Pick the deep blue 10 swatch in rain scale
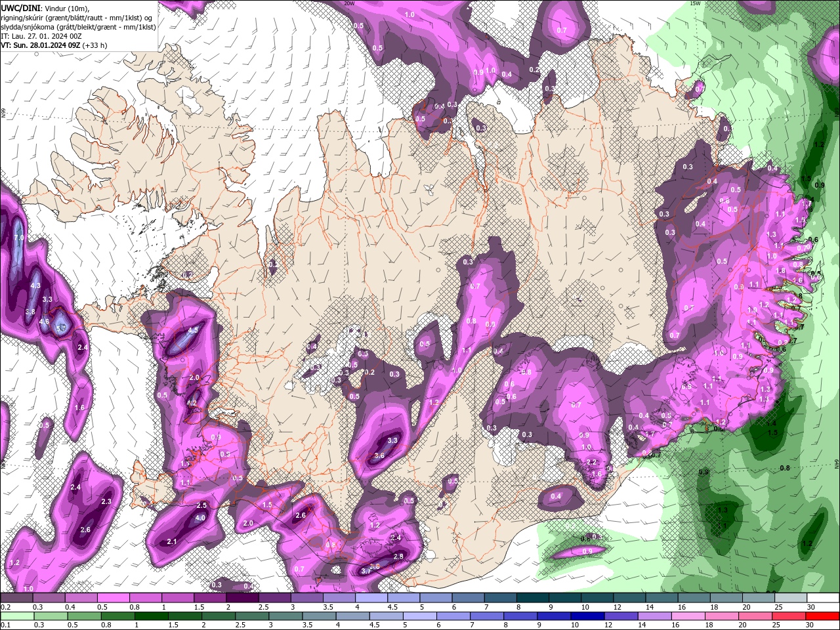840x630 pixels. (586, 616)
